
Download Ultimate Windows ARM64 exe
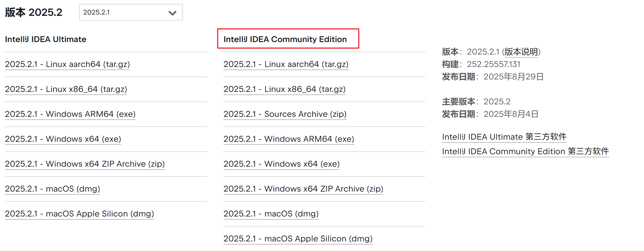pyautogui.click(x=70, y=114)
